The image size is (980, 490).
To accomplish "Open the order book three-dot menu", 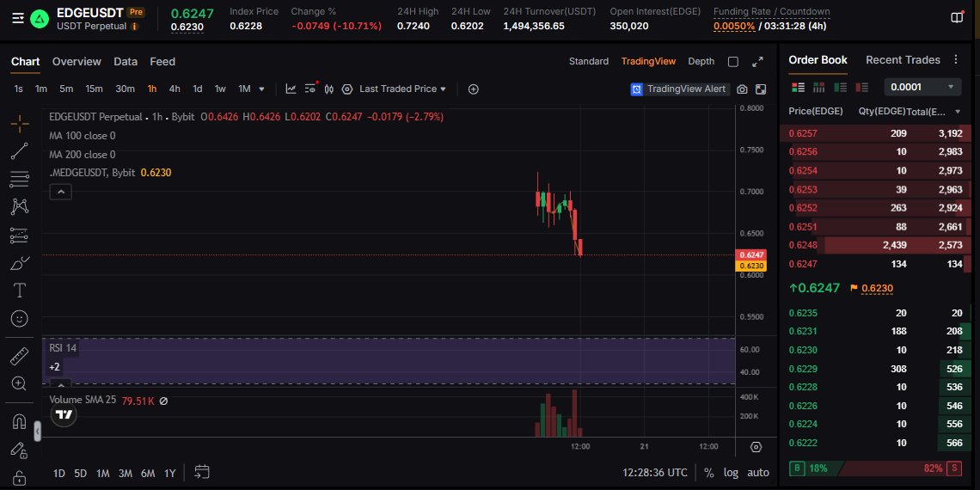I will tap(956, 59).
